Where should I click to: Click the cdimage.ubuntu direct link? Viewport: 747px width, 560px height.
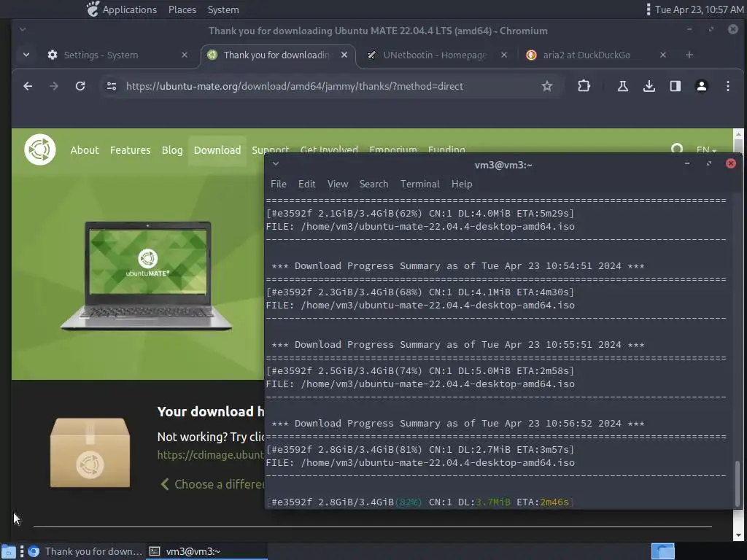pyautogui.click(x=210, y=455)
